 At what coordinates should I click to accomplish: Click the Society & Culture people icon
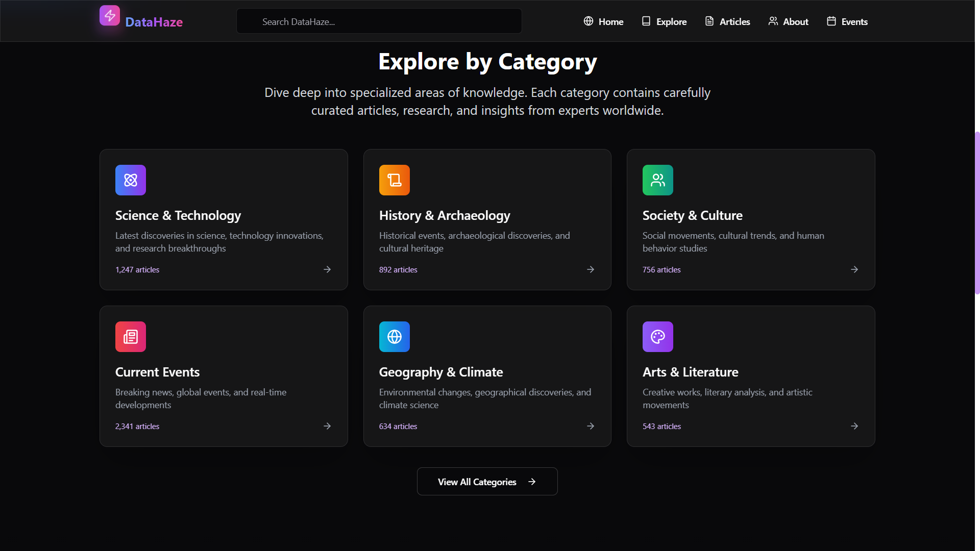pos(657,180)
